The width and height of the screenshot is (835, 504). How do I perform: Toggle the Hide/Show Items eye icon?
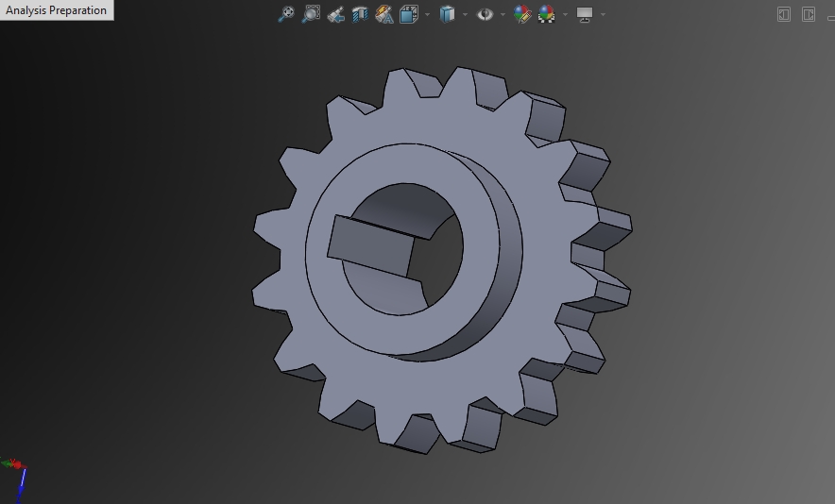pyautogui.click(x=485, y=14)
